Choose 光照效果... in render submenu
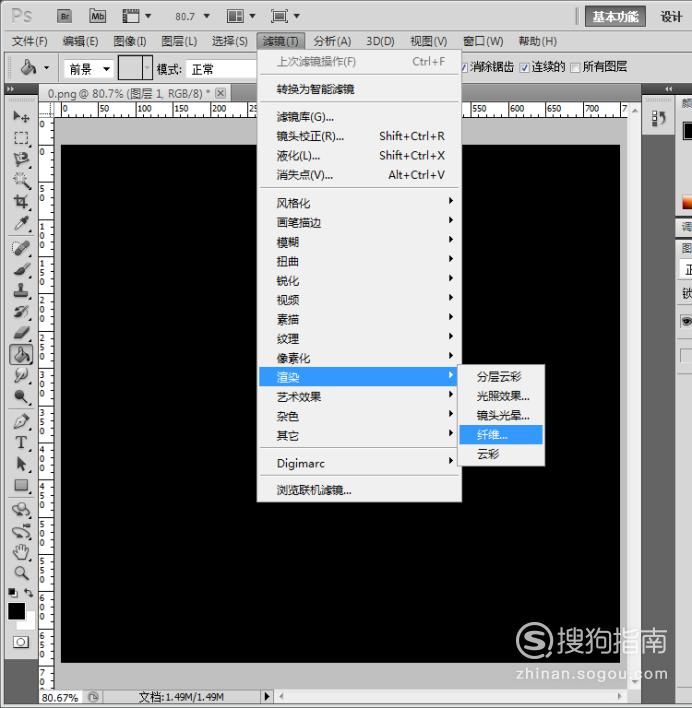 (x=501, y=396)
